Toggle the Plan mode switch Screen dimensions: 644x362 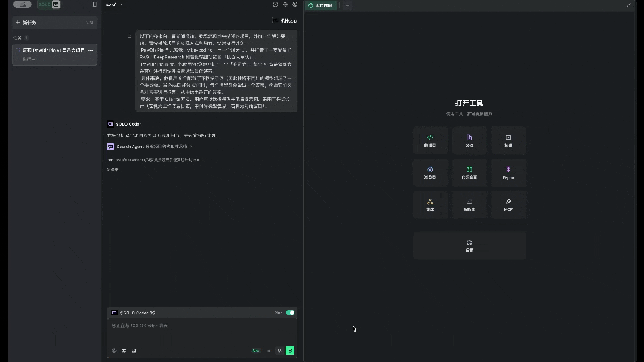[290, 313]
